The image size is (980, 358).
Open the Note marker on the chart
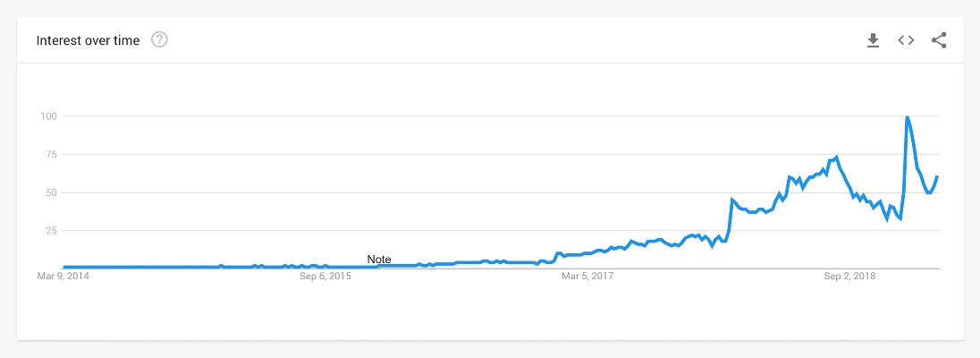click(379, 260)
